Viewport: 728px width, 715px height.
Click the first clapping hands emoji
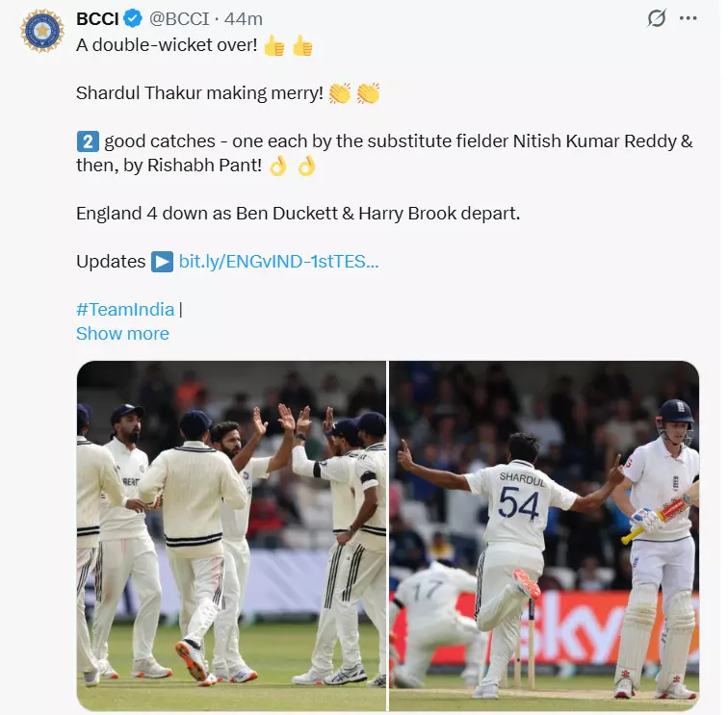click(339, 93)
